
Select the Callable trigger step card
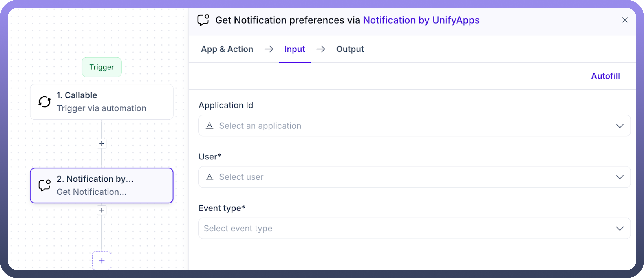[x=102, y=102]
